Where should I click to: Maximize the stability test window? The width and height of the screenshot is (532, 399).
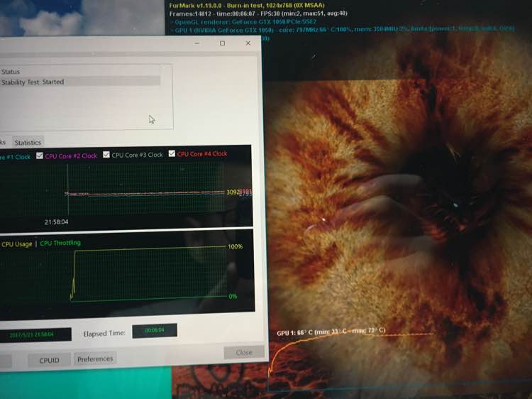(222, 43)
